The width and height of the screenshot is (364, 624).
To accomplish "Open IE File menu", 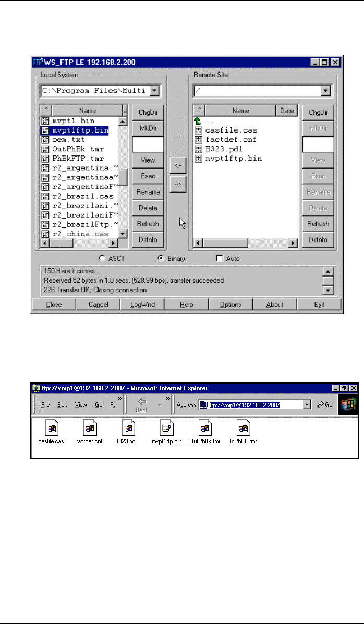I will click(x=45, y=405).
